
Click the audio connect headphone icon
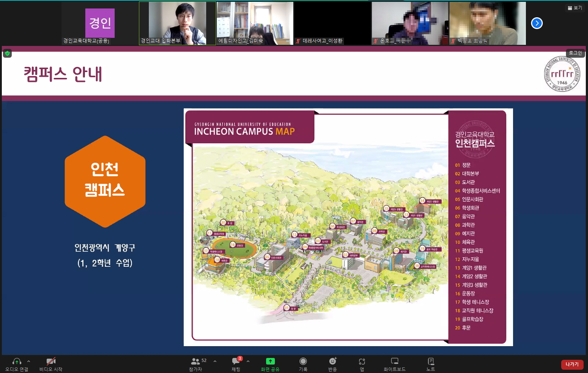click(x=17, y=362)
